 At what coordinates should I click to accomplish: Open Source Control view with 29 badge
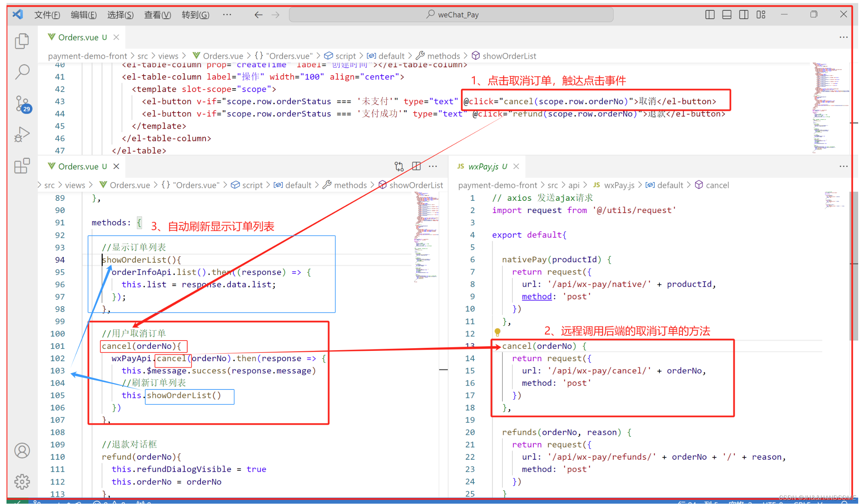coord(23,103)
